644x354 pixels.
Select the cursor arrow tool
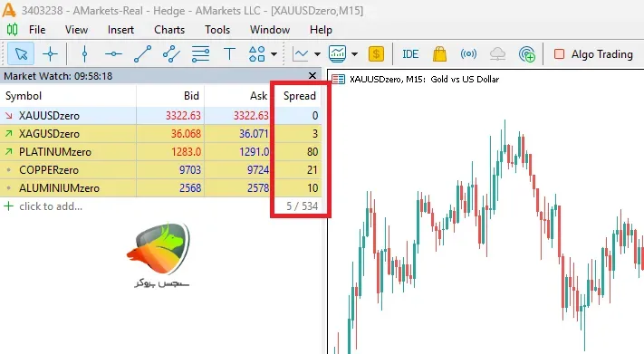[21, 53]
